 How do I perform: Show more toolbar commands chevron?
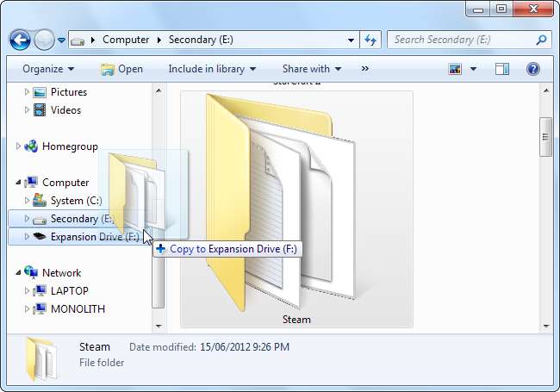[364, 69]
